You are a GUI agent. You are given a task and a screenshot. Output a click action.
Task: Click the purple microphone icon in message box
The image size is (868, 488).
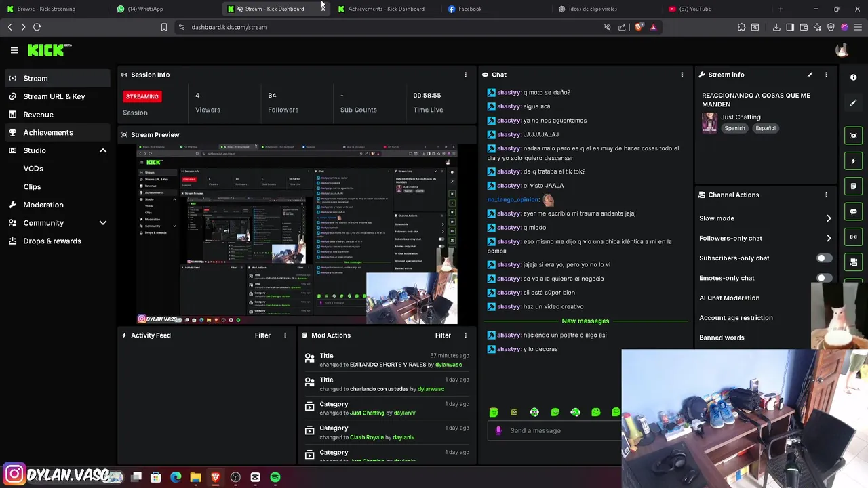[x=498, y=430]
